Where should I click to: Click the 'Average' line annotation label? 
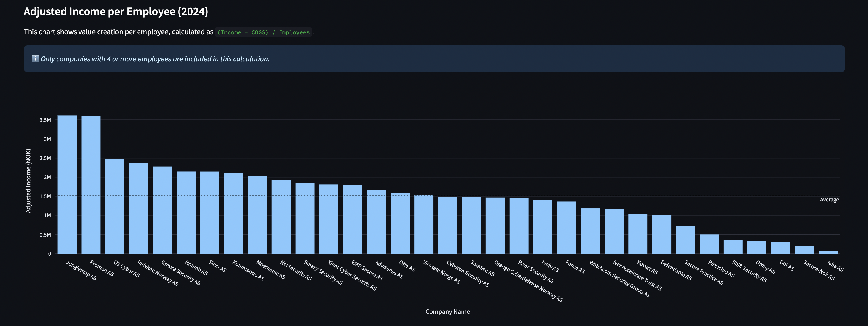tap(829, 200)
